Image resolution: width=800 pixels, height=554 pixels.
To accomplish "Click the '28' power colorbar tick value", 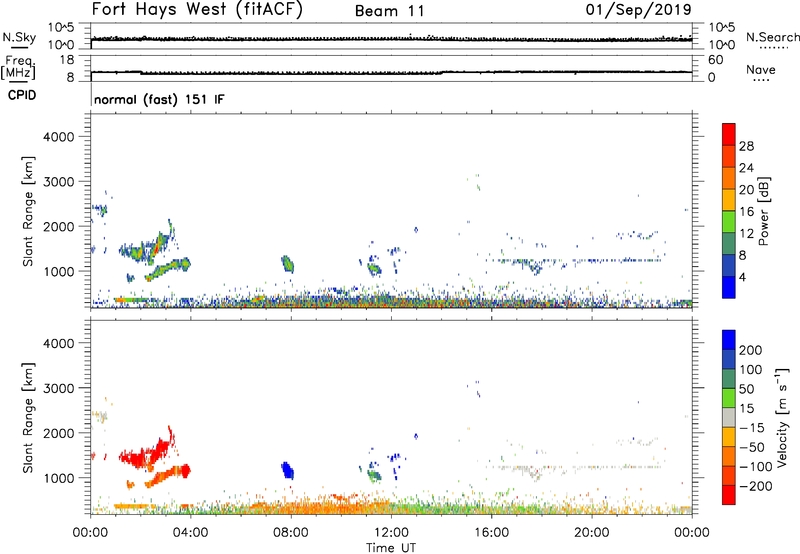I will point(746,146).
